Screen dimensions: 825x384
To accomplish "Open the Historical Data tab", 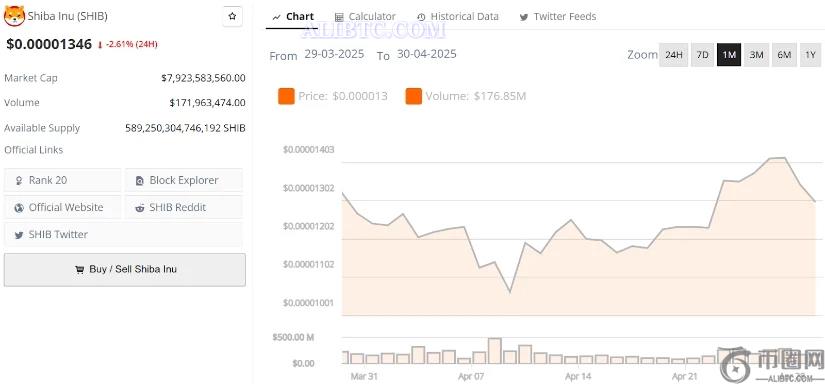I will pyautogui.click(x=457, y=17).
